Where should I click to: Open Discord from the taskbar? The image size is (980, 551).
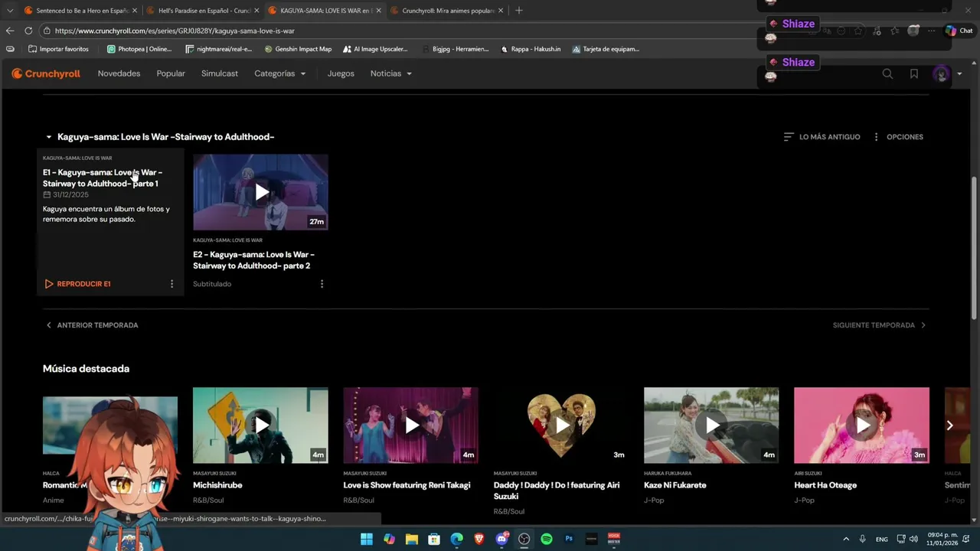click(501, 539)
